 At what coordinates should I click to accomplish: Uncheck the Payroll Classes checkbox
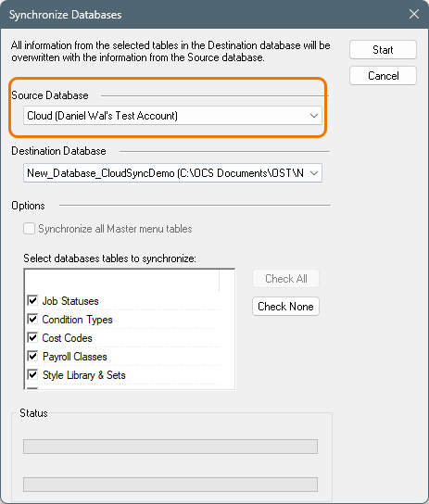32,356
